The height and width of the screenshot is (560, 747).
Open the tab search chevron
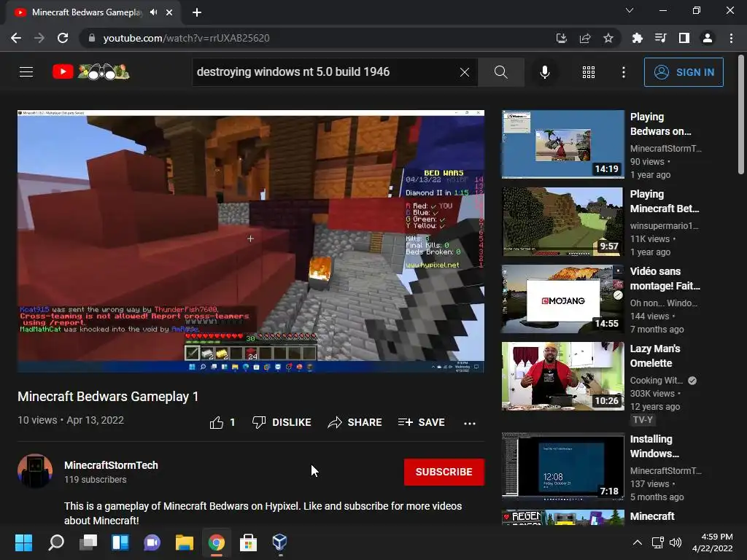tap(630, 10)
